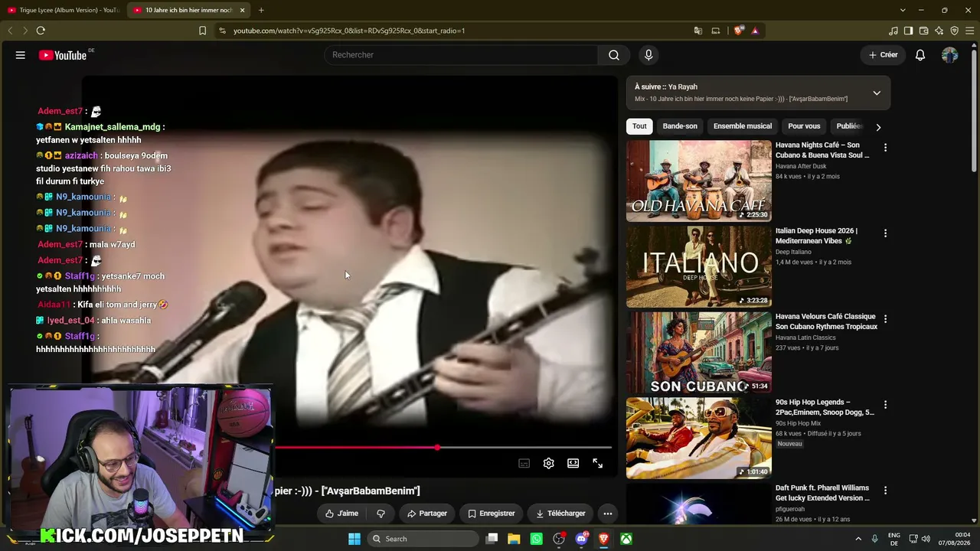Open the YouTube guide hamburger menu
Image resolution: width=980 pixels, height=551 pixels.
coord(21,55)
